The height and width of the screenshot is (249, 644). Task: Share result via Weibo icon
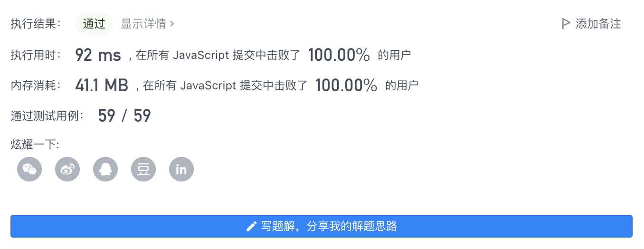tap(67, 169)
